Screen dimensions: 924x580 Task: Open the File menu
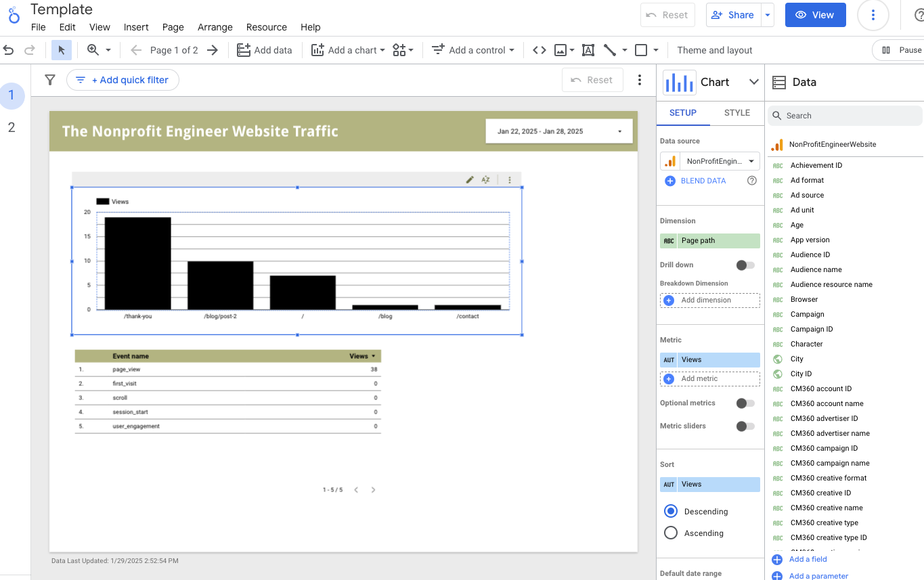[39, 27]
